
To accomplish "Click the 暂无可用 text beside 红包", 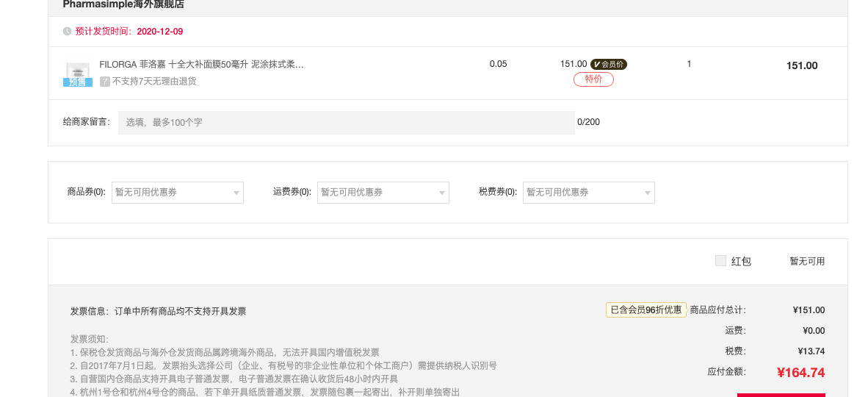I will point(807,261).
